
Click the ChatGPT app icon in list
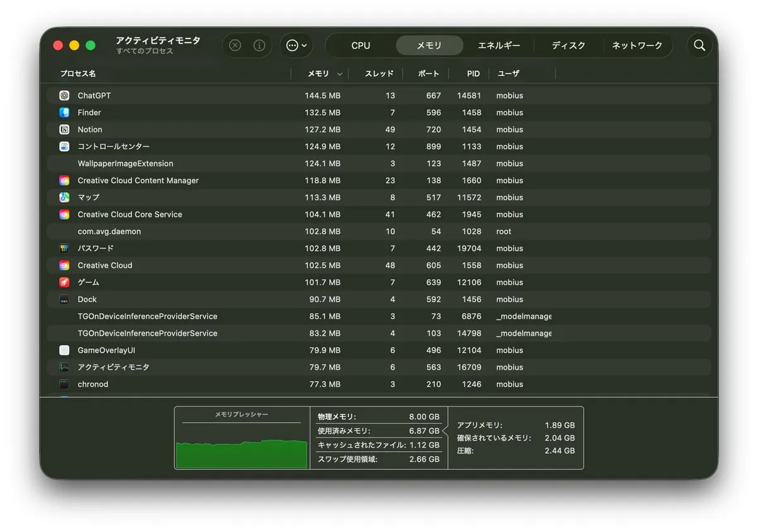click(64, 95)
